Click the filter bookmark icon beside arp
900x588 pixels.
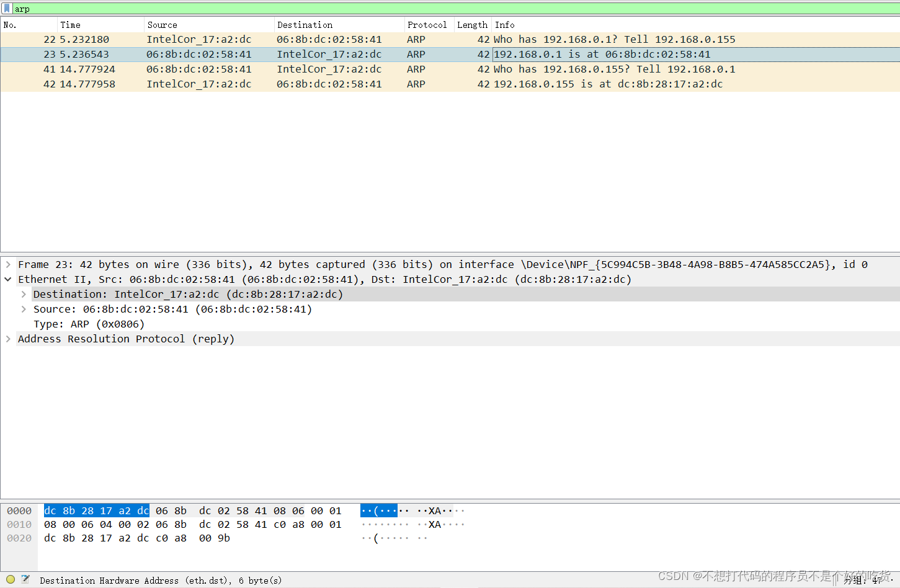coord(7,9)
